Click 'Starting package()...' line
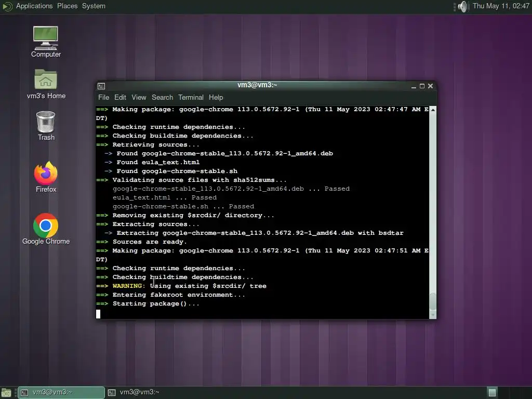The image size is (532, 399). tap(148, 303)
